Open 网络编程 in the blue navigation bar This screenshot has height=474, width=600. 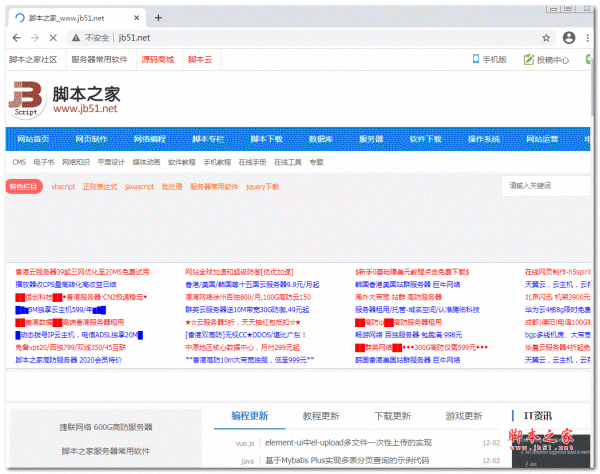150,139
